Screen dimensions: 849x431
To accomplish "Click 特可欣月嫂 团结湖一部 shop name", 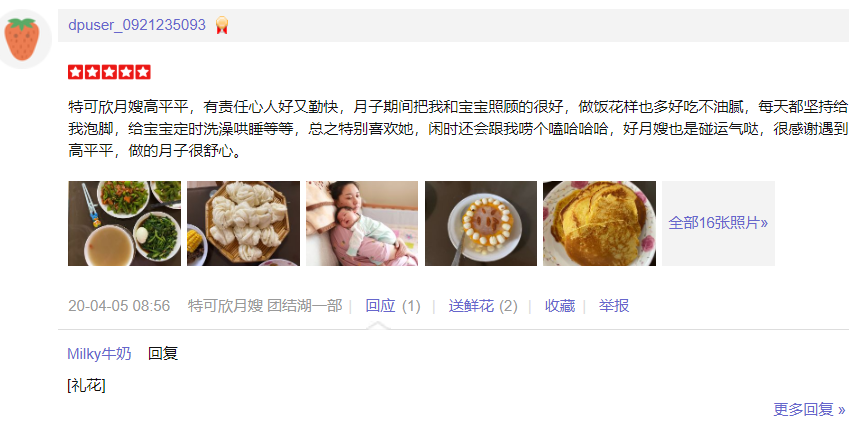I will click(265, 306).
